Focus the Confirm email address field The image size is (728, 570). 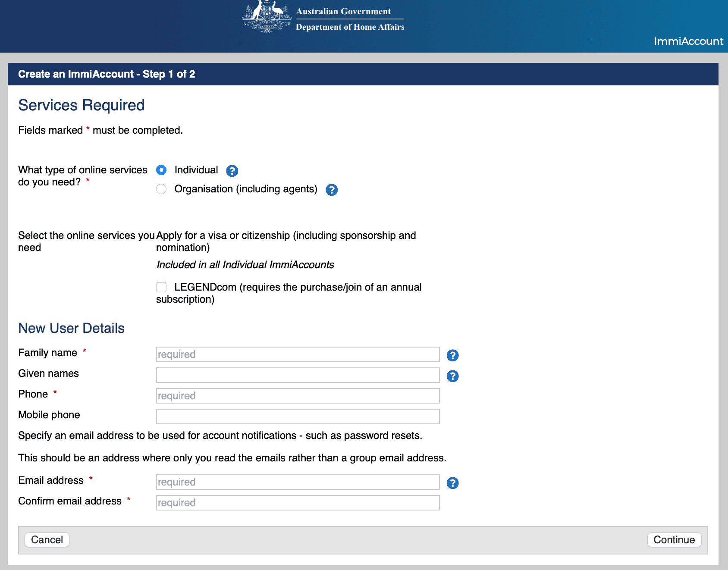(x=298, y=503)
